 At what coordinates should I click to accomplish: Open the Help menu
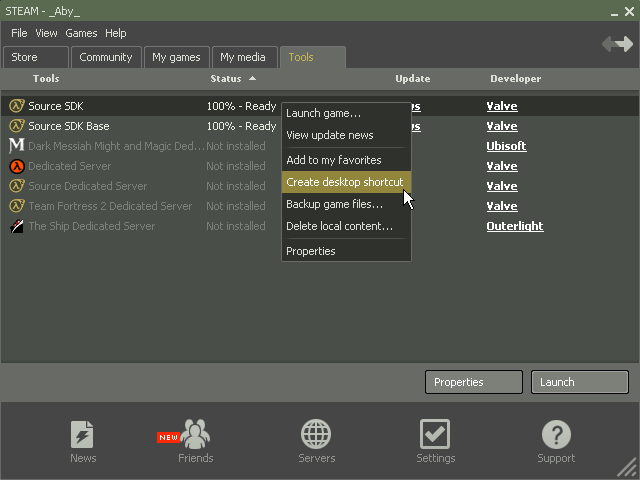[116, 33]
